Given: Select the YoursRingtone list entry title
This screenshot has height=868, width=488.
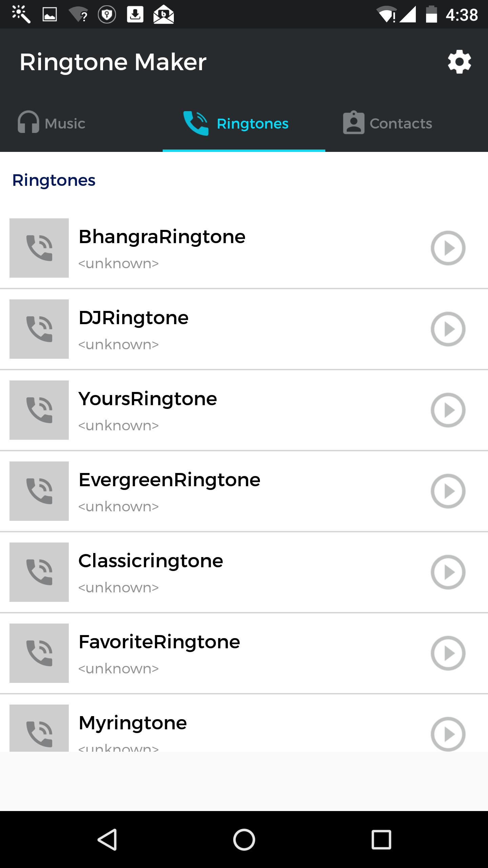Looking at the screenshot, I should [148, 399].
